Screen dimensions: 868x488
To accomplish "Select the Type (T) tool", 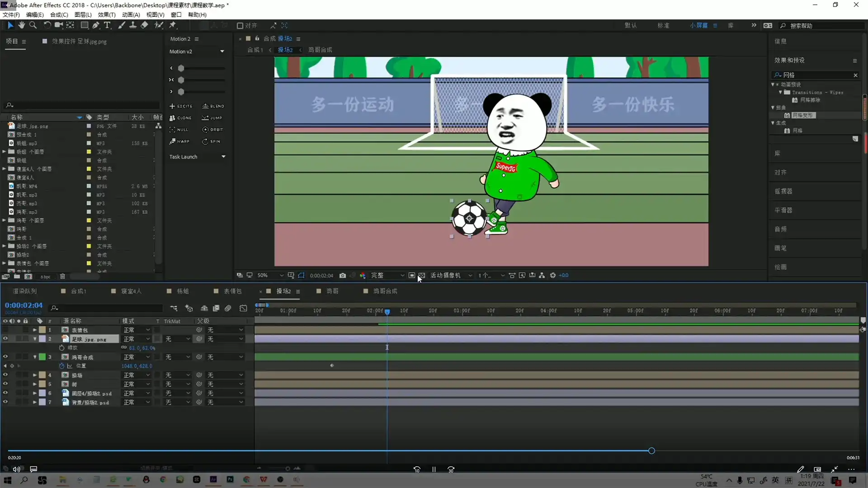I will [107, 25].
